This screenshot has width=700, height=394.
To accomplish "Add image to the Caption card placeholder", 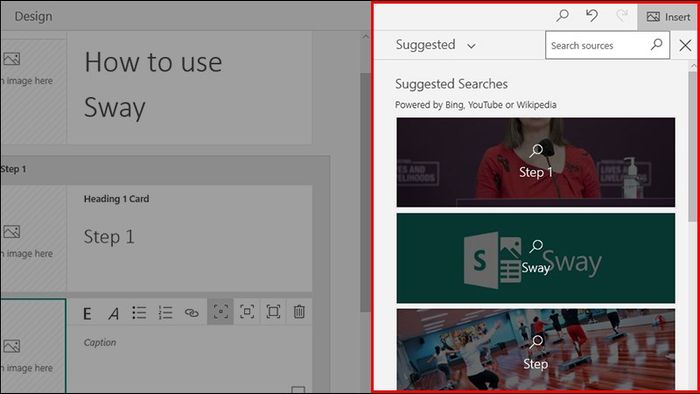I will (x=33, y=346).
